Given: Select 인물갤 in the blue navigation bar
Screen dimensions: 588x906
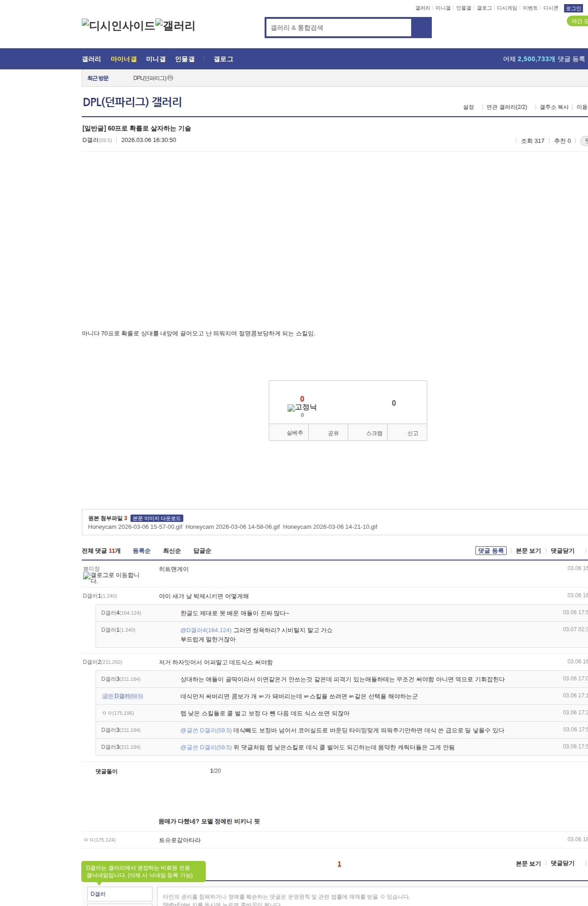Looking at the screenshot, I should [x=185, y=59].
